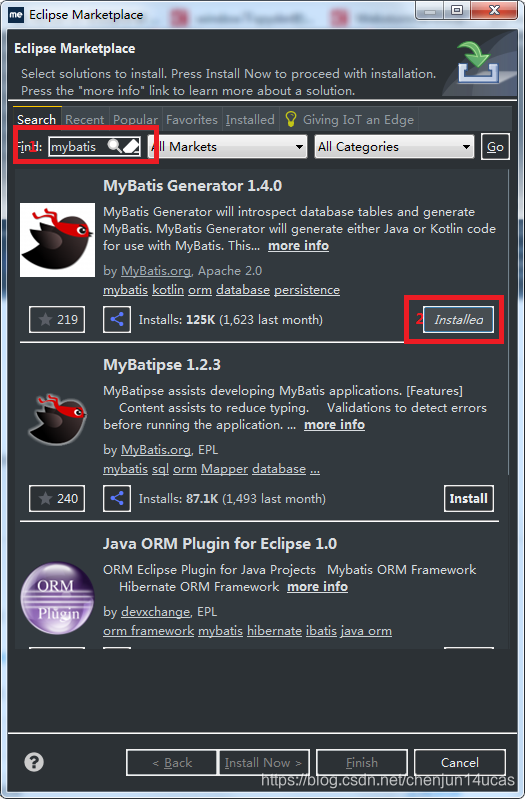Open the Giving IoT an Edge tab
This screenshot has height=799, width=525.
click(349, 119)
